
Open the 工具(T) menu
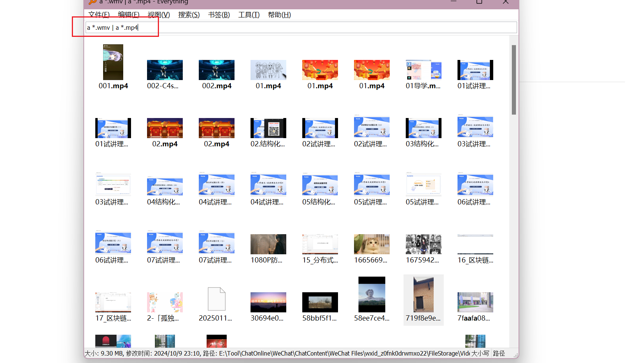pos(249,15)
